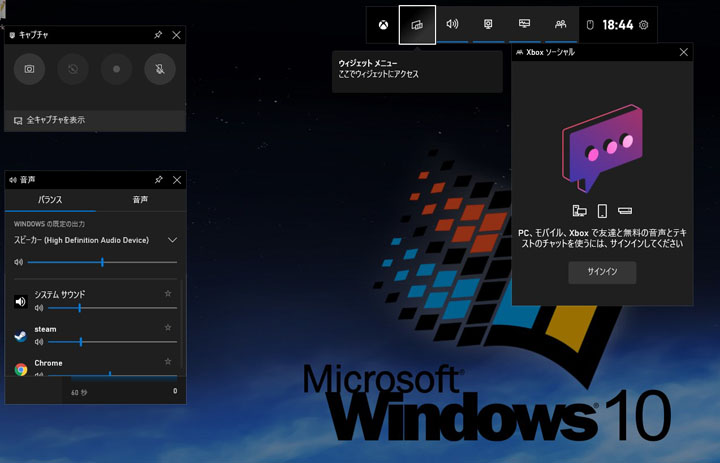Click the Xbox console icon in Xbox Social
This screenshot has height=463, width=720.
pos(625,211)
